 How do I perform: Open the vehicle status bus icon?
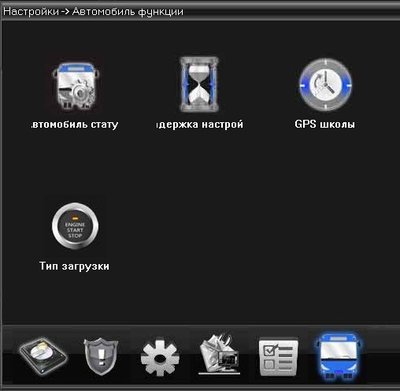[75, 85]
